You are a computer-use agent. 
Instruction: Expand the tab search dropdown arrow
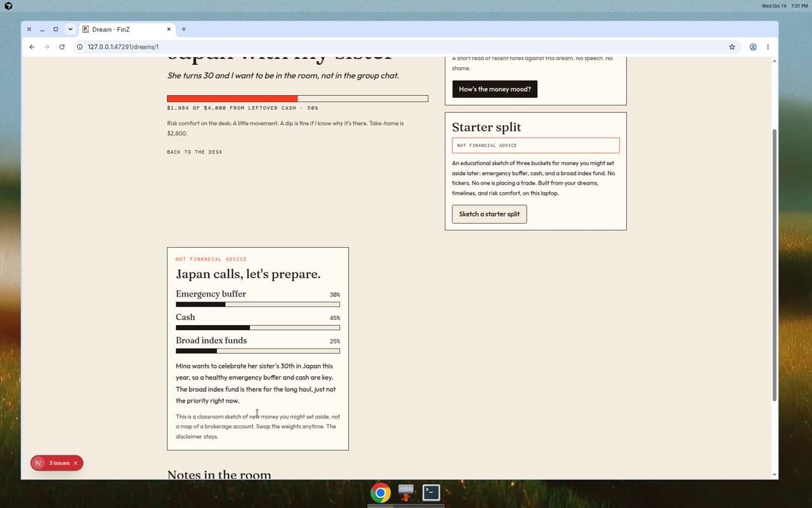click(70, 29)
